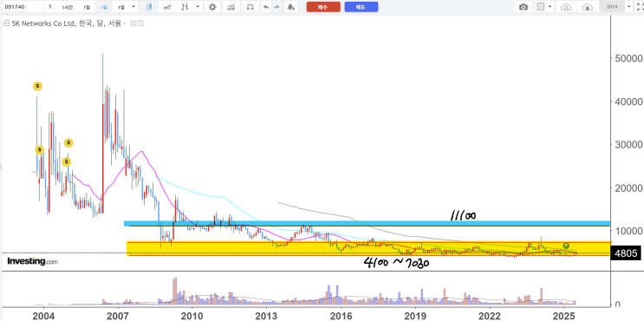Select the 1시간 interval tab
The width and height of the screenshot is (644, 321).
coord(67,7)
